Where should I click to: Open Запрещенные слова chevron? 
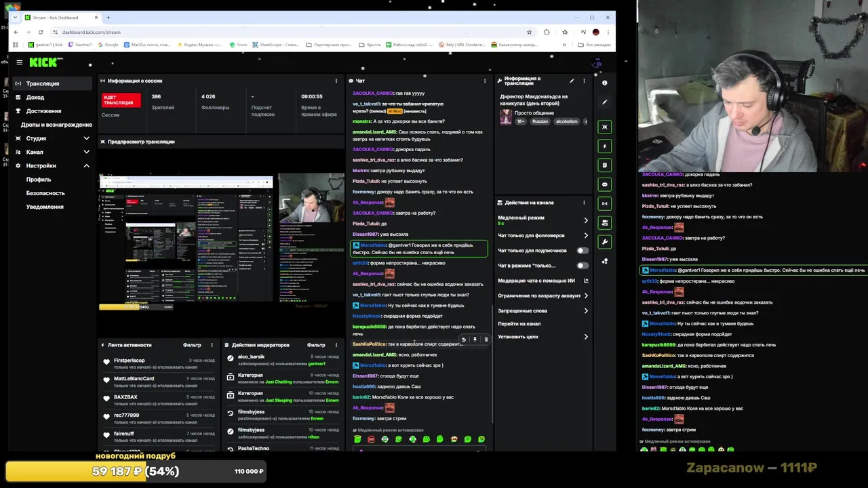tap(586, 310)
